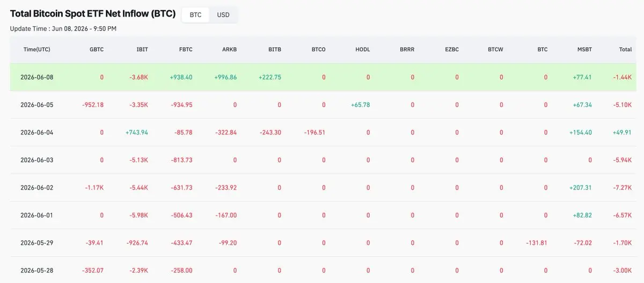Select the 2026-06-04 date cell
This screenshot has height=283, width=644.
pos(37,132)
